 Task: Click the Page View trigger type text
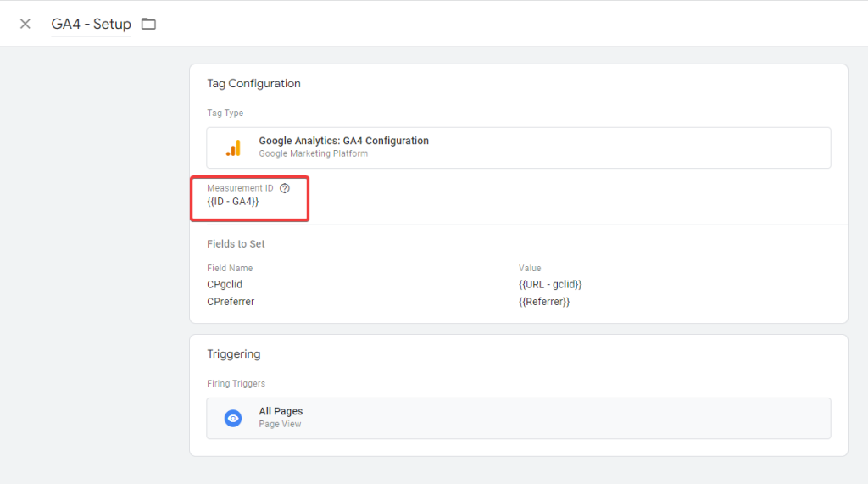click(x=280, y=424)
